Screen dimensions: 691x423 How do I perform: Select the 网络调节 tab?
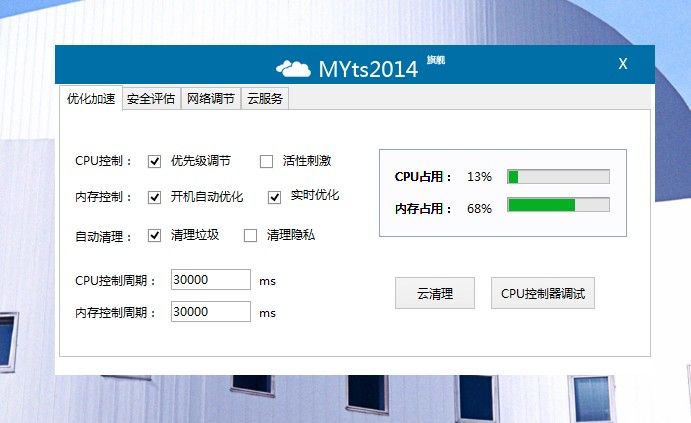211,99
